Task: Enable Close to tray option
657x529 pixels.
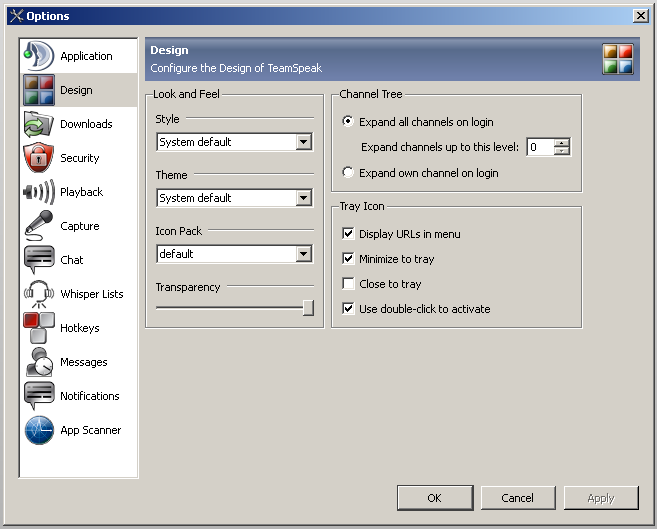Action: click(348, 284)
